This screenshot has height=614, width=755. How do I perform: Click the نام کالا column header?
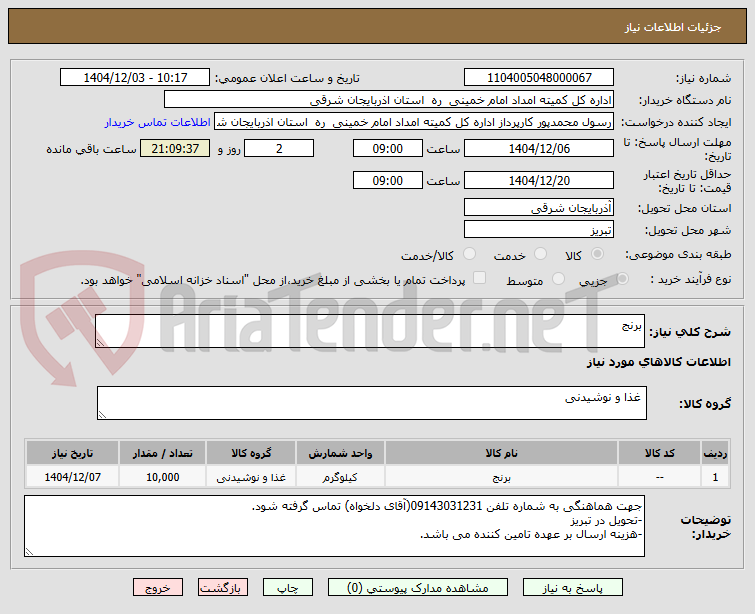501,453
